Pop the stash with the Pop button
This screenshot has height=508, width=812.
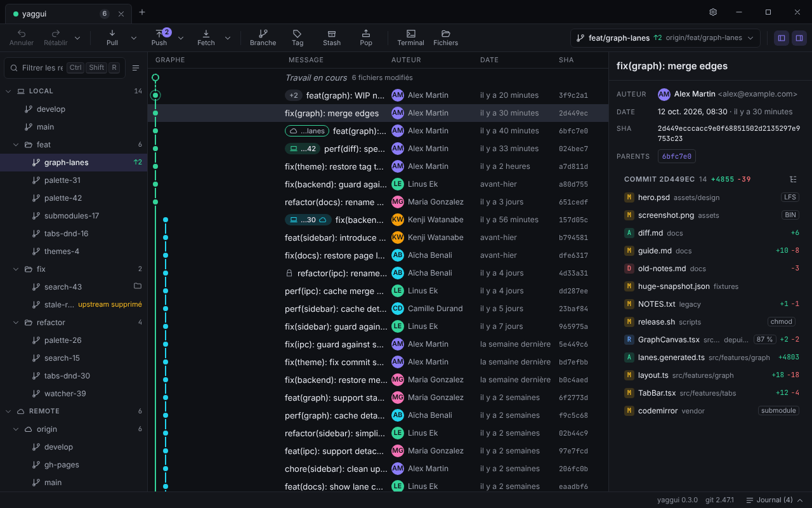pyautogui.click(x=366, y=37)
